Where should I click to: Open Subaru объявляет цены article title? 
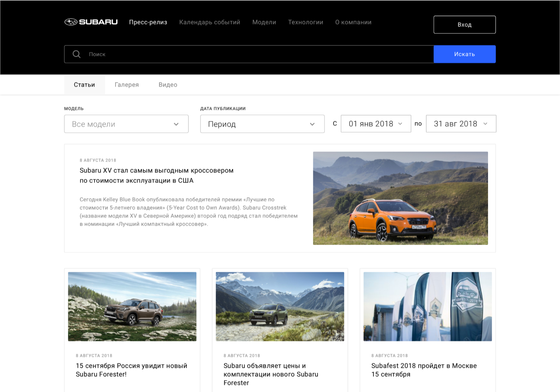[x=271, y=374]
